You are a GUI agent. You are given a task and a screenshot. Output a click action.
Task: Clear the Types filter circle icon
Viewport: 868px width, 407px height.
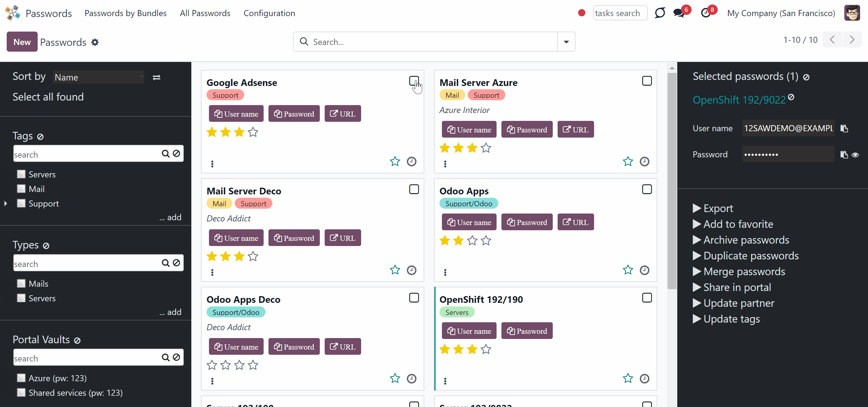click(46, 246)
